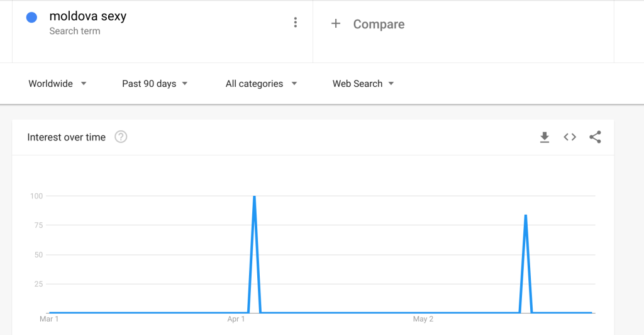Screen dimensions: 644x335
Task: Show help for Interest over time
Action: 121,137
